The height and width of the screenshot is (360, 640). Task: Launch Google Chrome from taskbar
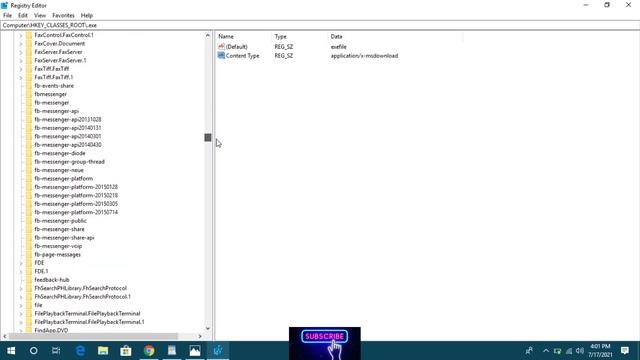(149, 351)
